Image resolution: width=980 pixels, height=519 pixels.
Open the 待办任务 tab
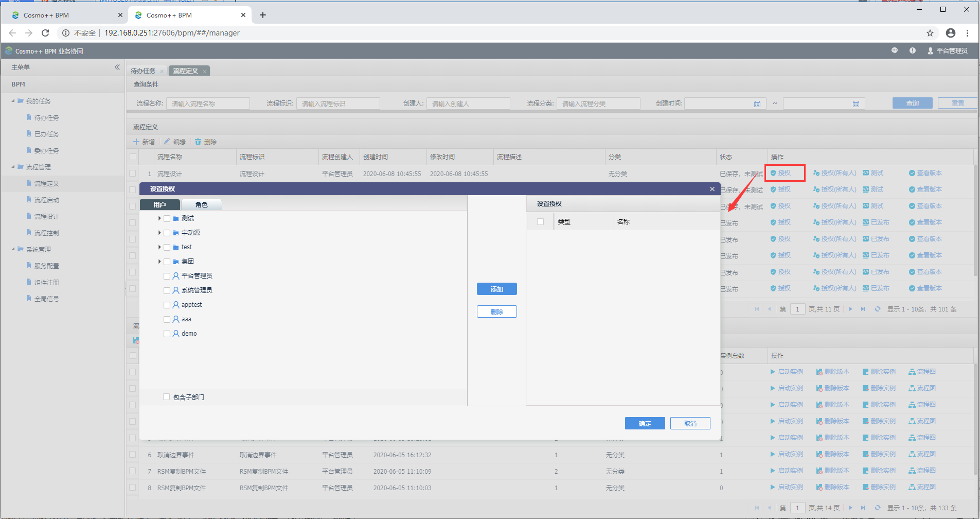coord(143,71)
